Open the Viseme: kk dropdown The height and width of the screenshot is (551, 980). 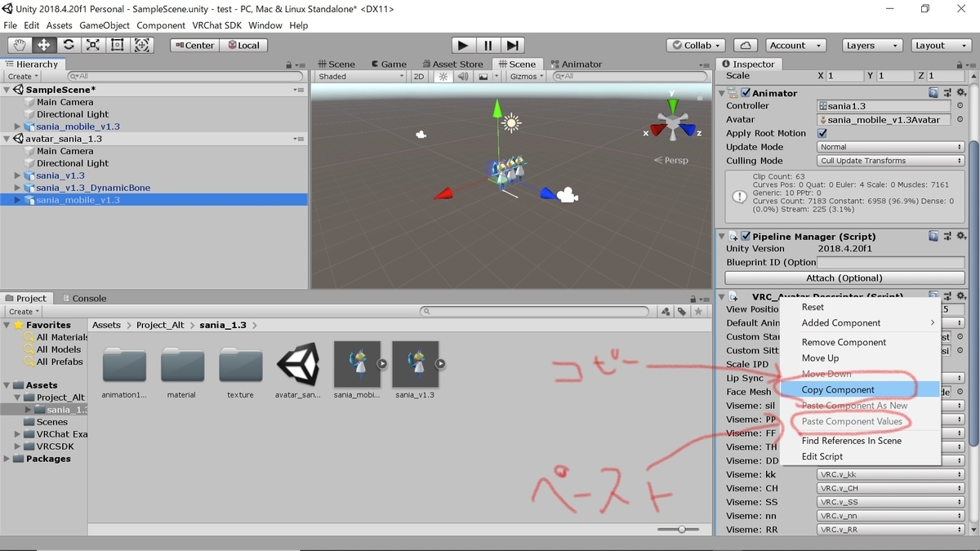click(891, 474)
